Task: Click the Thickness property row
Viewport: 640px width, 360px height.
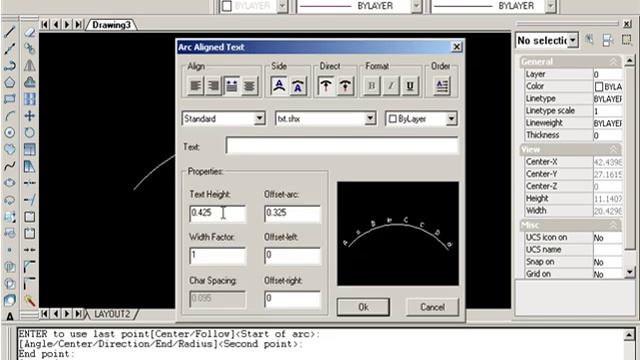Action: point(573,135)
